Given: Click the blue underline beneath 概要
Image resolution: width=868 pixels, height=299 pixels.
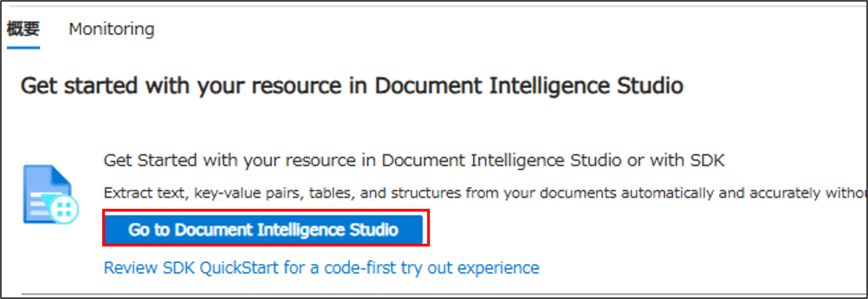Looking at the screenshot, I should point(23,48).
